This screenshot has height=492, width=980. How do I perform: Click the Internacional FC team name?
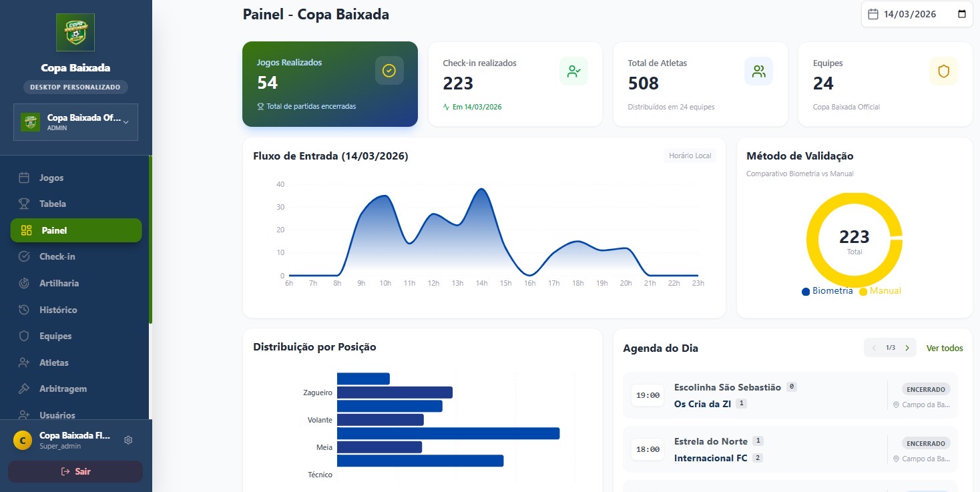[x=710, y=458]
